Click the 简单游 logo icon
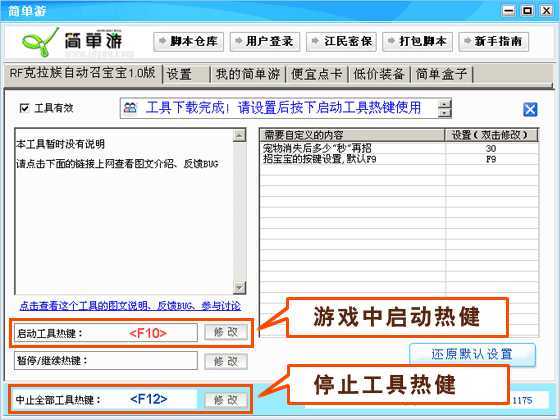This screenshot has width=560, height=420. pyautogui.click(x=40, y=42)
